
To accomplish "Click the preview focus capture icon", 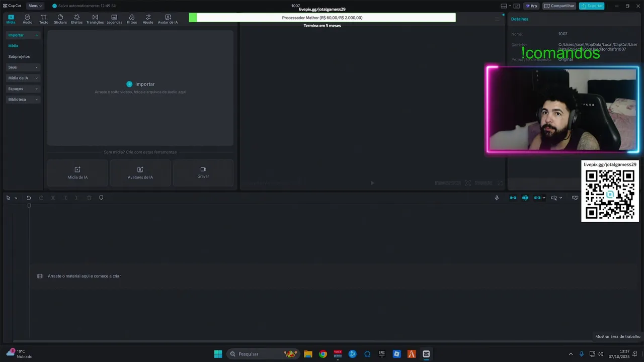I will tap(468, 183).
